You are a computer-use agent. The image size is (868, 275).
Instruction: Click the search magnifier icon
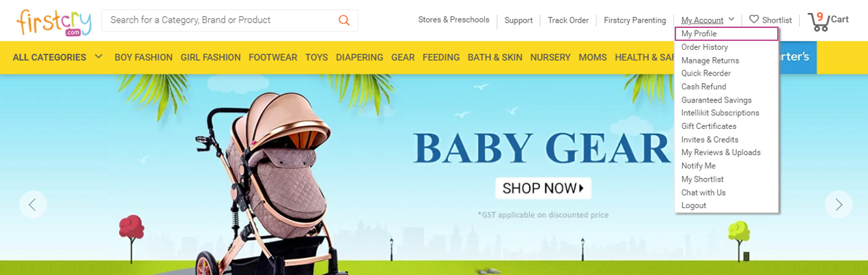pos(344,20)
